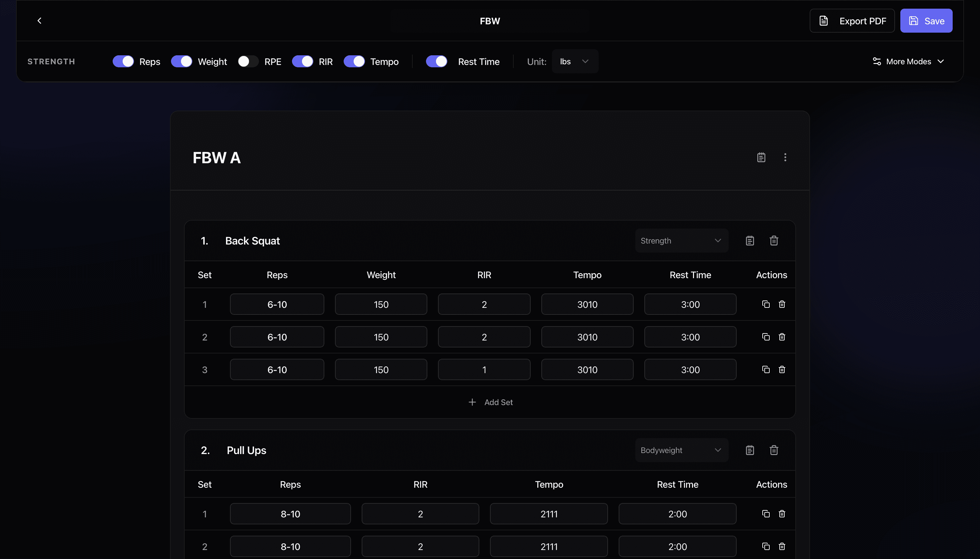Toggle the Reps column switch

tap(123, 61)
